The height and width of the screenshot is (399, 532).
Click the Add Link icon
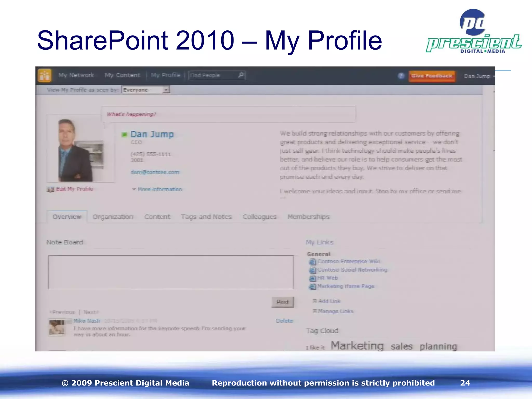coord(315,301)
